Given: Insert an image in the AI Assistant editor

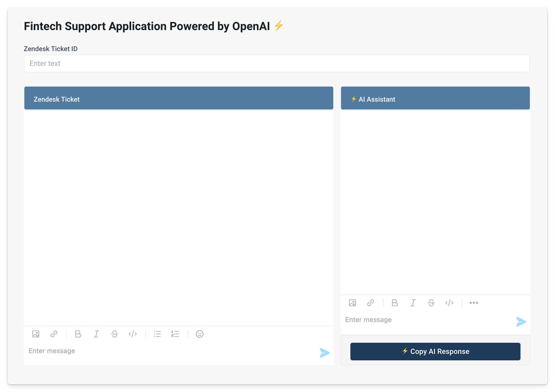Looking at the screenshot, I should coord(352,303).
